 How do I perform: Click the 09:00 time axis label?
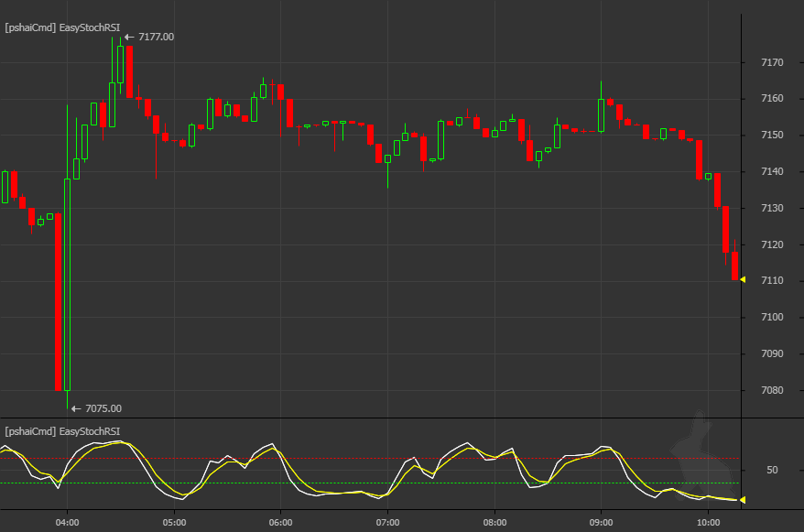[601, 523]
